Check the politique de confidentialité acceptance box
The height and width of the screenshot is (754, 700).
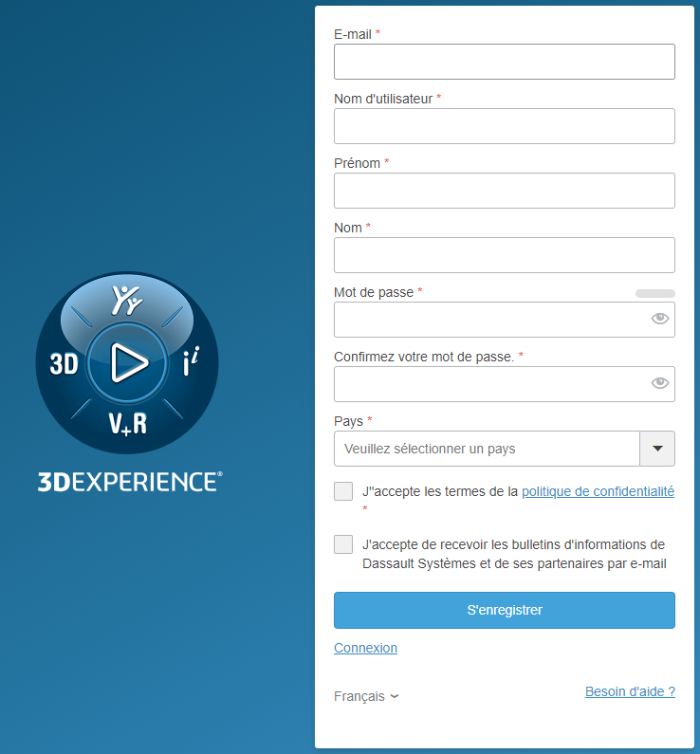click(x=343, y=491)
